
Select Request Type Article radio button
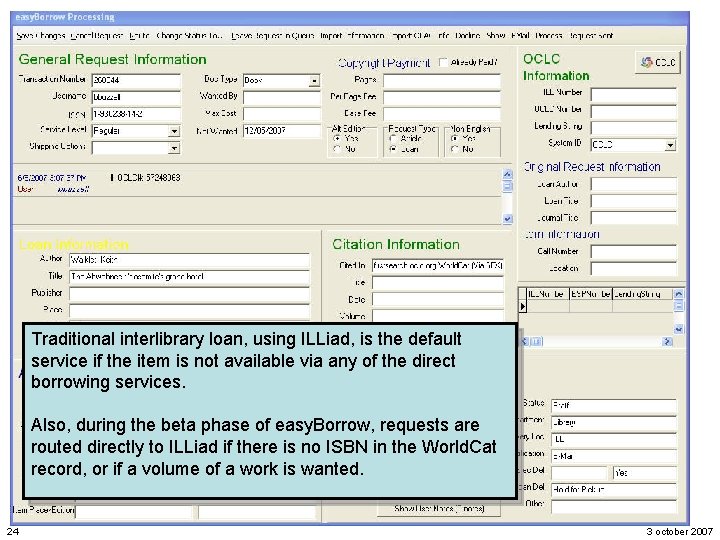tap(393, 138)
